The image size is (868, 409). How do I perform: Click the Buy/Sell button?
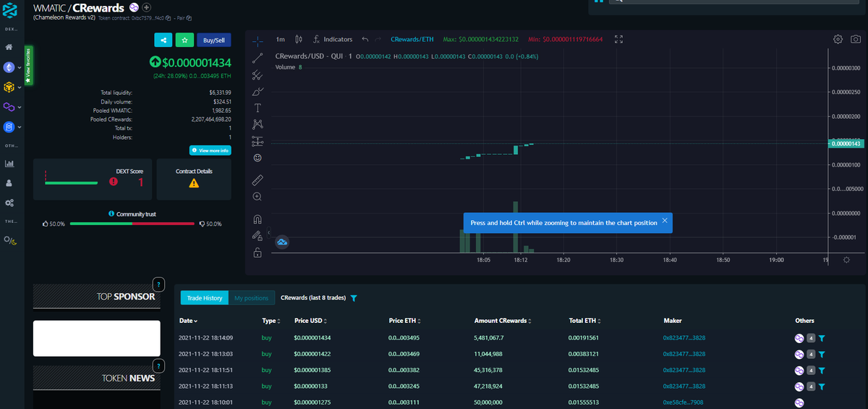(x=213, y=41)
